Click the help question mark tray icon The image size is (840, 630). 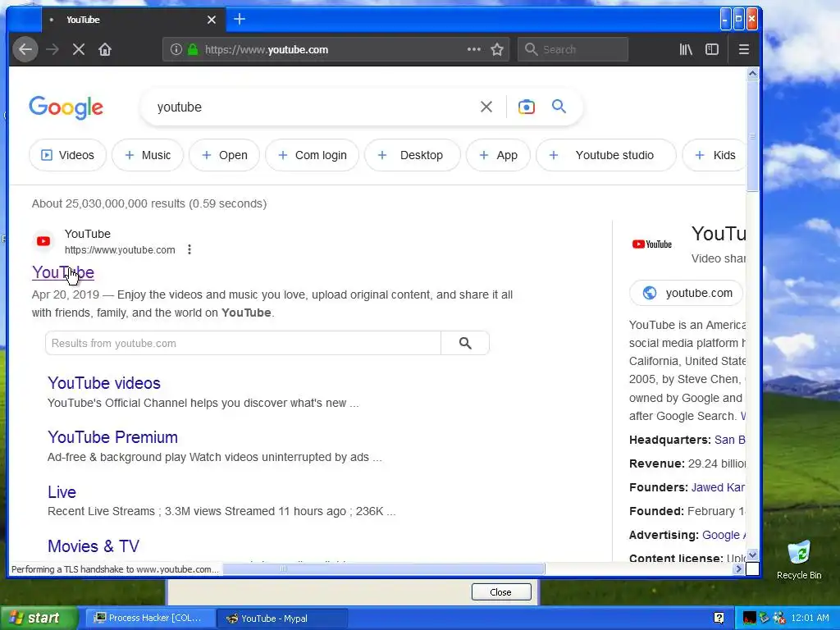[x=719, y=619]
